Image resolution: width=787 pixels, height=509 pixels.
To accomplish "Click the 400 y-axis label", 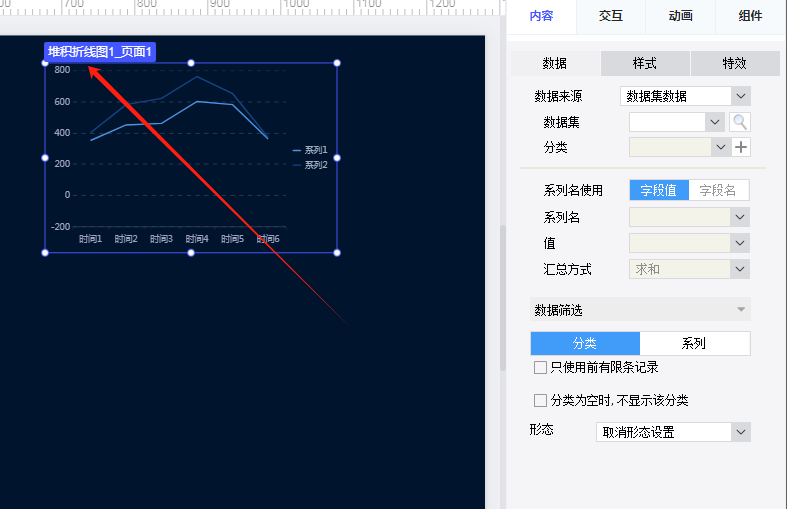I will pos(62,133).
